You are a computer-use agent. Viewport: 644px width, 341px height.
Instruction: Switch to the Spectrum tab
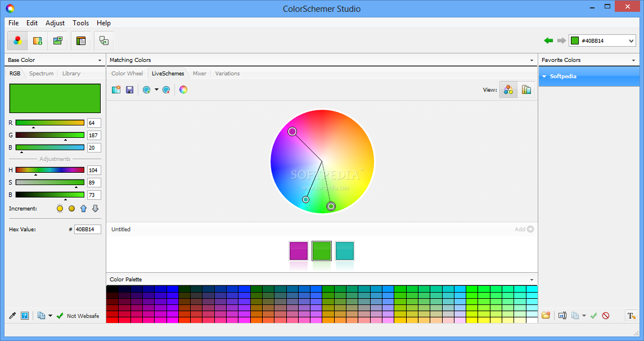click(41, 74)
